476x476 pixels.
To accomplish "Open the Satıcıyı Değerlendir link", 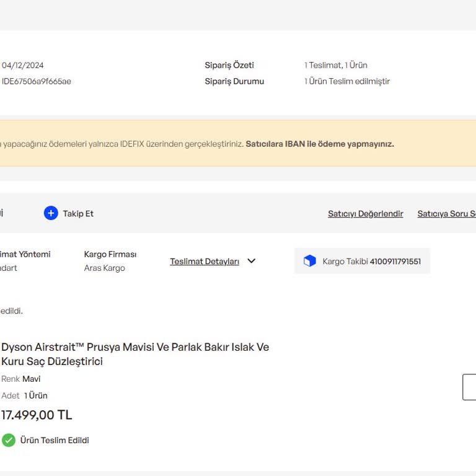I will [x=365, y=214].
